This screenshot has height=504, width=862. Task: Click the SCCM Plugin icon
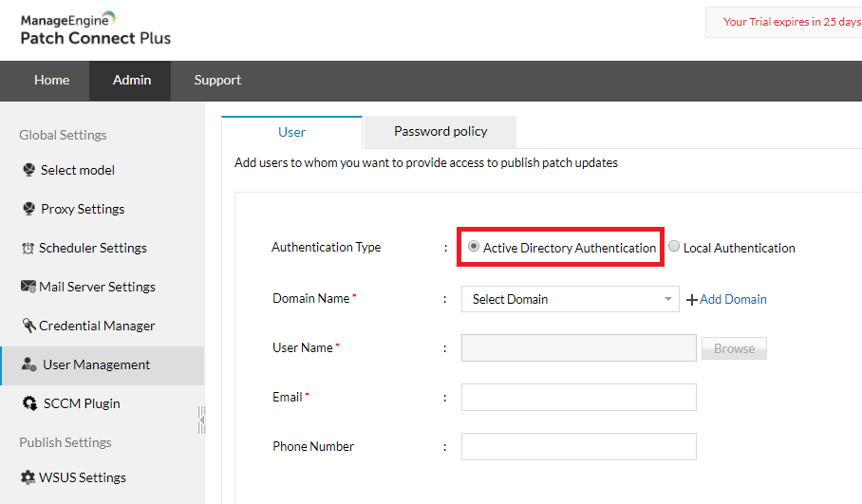point(28,403)
